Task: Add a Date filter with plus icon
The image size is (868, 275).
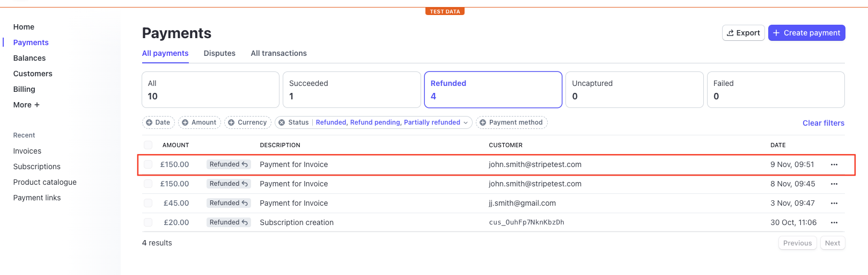Action: (149, 122)
